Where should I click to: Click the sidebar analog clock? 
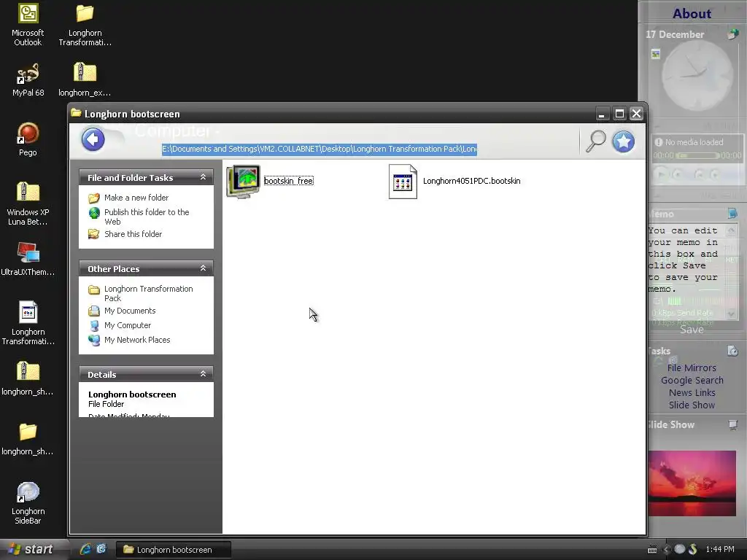click(697, 76)
